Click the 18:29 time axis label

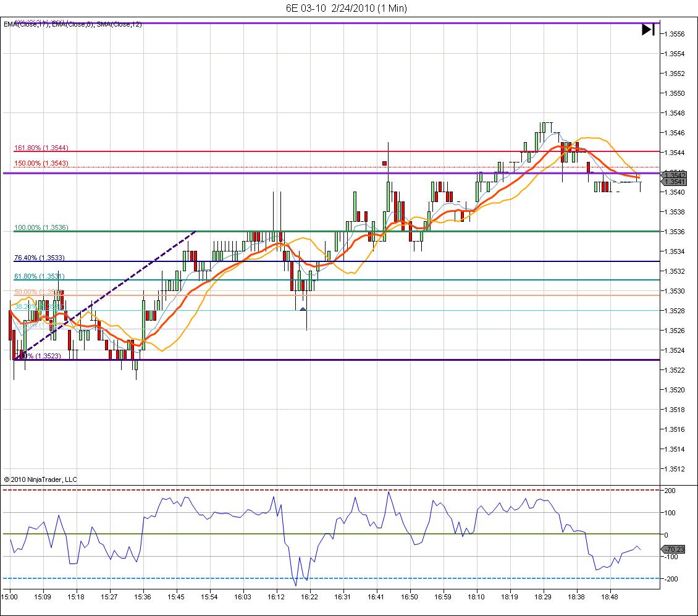[543, 597]
